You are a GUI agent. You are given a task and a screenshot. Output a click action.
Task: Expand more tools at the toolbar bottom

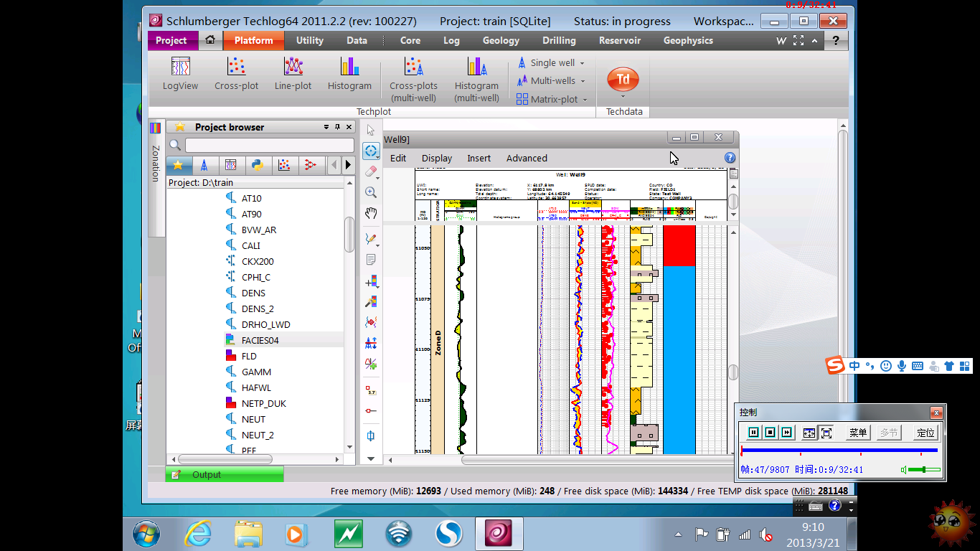371,458
